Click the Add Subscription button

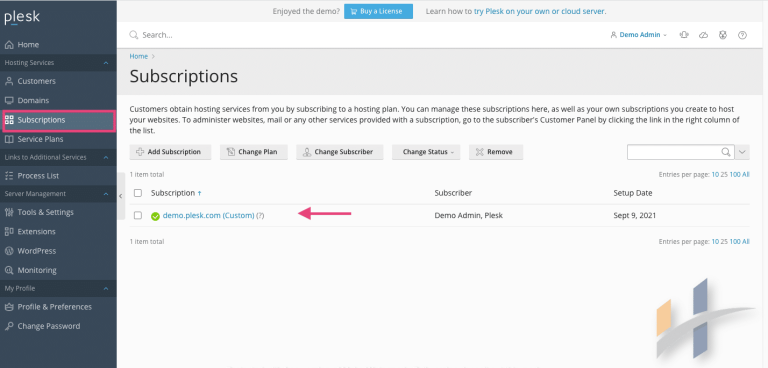(170, 152)
